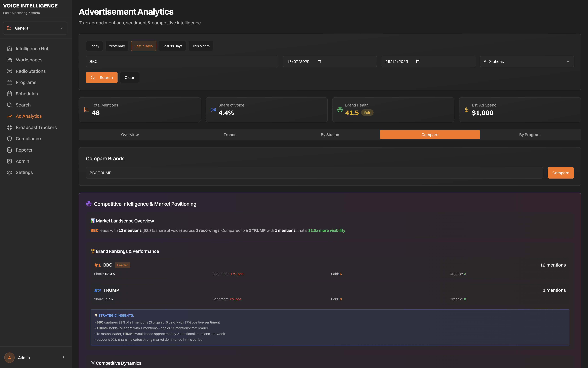Select the Today date filter
This screenshot has height=368, width=588.
point(94,46)
